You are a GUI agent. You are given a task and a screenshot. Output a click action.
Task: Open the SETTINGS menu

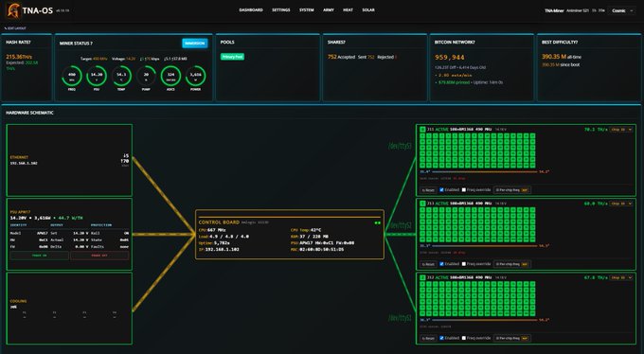281,9
